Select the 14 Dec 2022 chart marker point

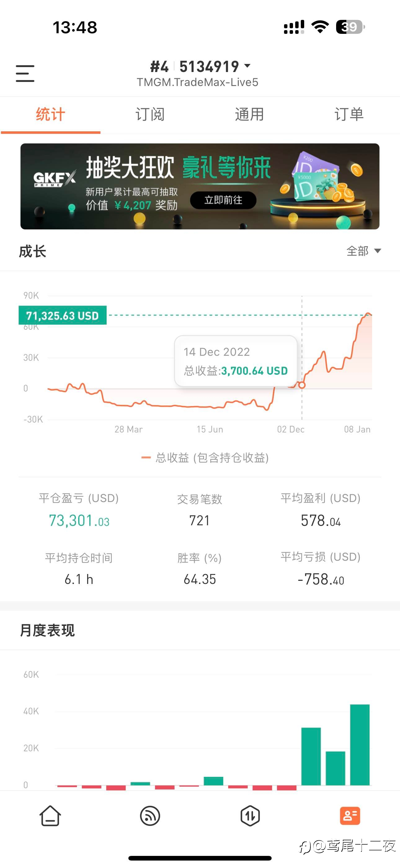tap(302, 385)
